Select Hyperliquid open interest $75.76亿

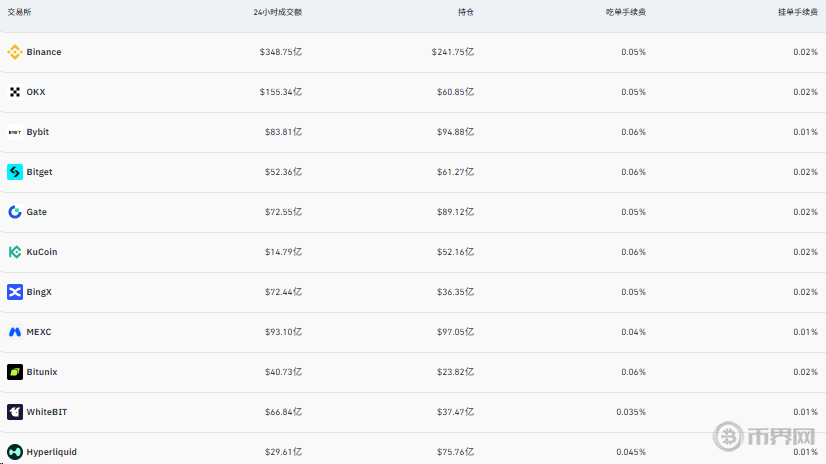(x=455, y=452)
